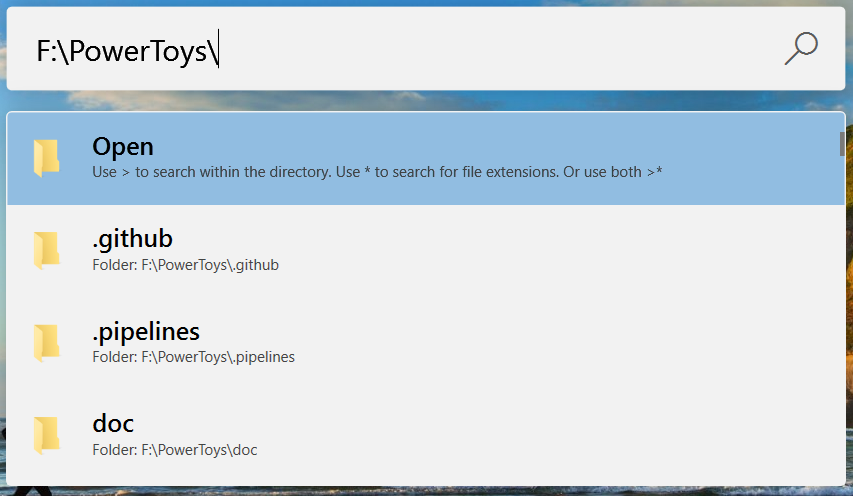Click the doc folder icon
This screenshot has width=853, height=496.
tap(46, 434)
